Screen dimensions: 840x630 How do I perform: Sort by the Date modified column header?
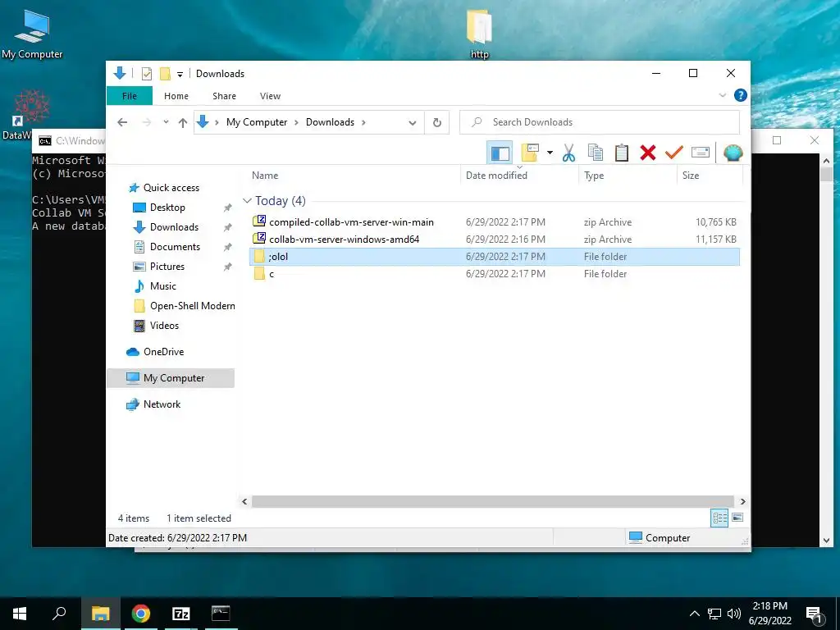tap(496, 176)
